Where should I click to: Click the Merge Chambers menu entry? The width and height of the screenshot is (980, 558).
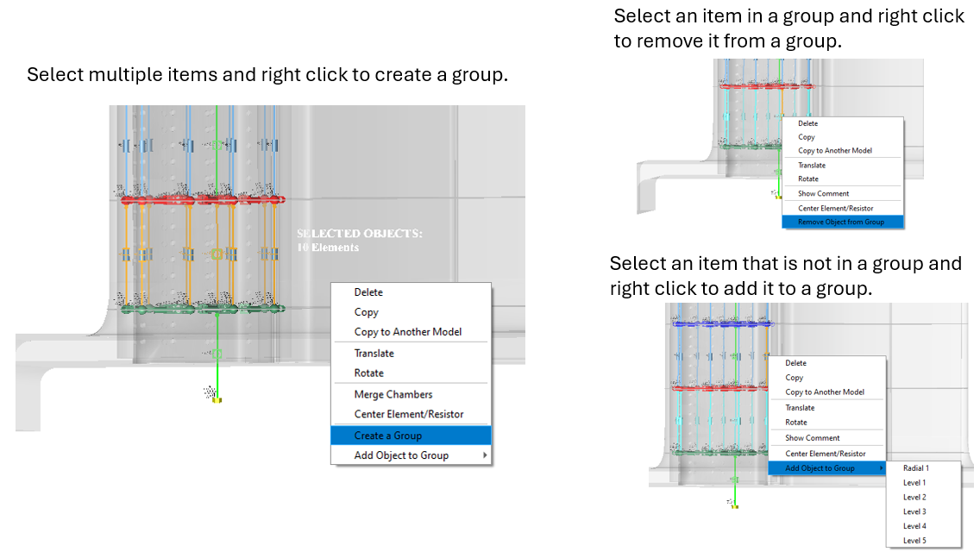393,394
